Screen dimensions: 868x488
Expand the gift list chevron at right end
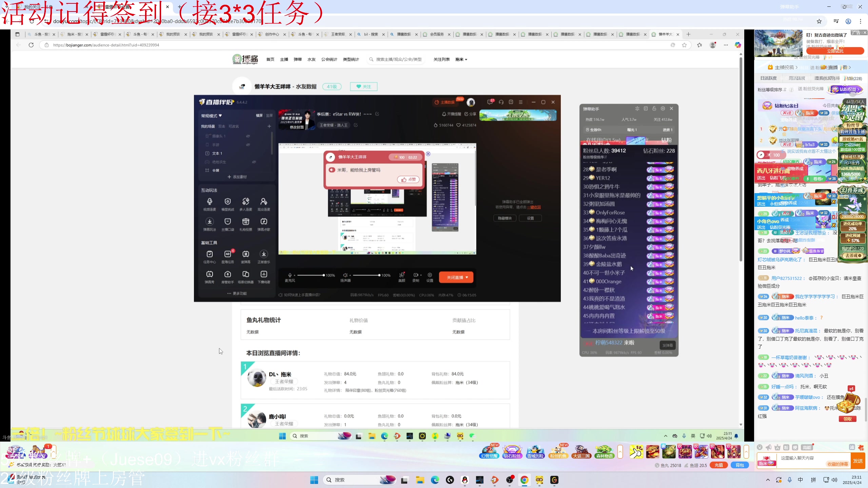pos(746,452)
